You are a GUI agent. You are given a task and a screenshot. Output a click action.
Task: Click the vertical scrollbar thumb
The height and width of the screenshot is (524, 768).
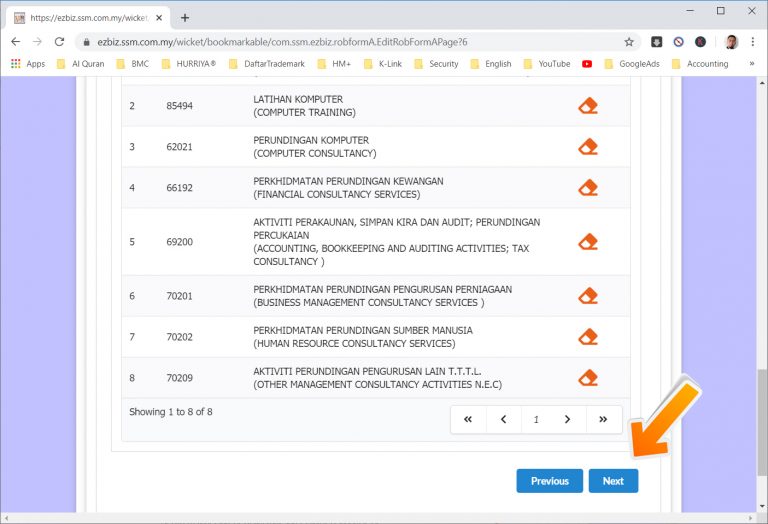tap(762, 422)
